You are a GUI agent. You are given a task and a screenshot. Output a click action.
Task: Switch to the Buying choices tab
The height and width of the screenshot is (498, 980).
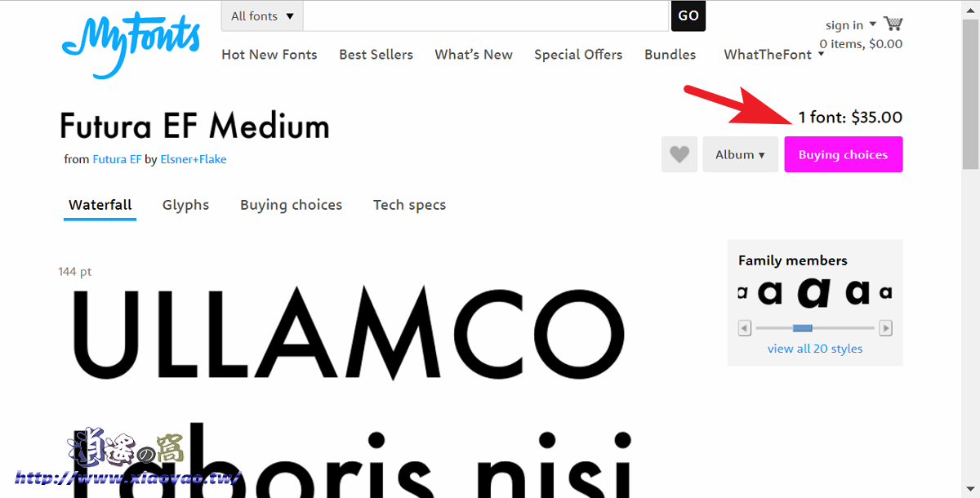click(292, 205)
